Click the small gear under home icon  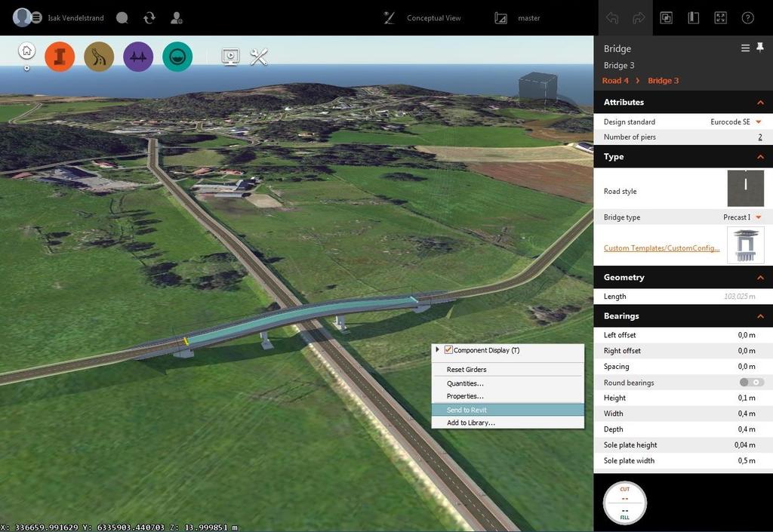[26, 68]
